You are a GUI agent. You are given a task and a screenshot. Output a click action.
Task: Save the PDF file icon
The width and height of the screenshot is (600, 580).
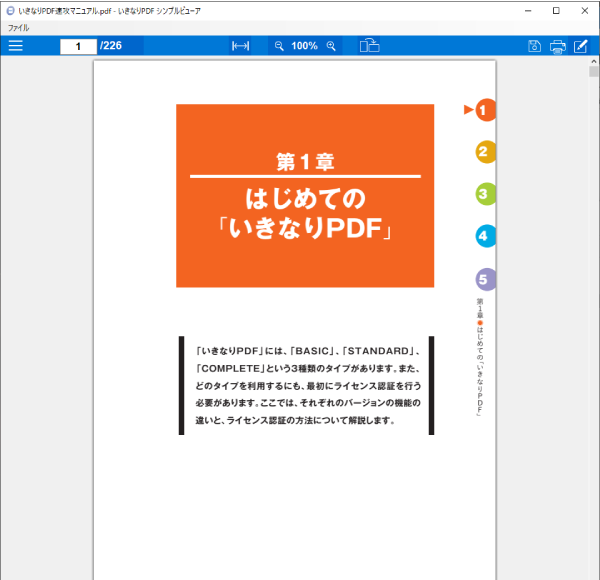[x=534, y=46]
